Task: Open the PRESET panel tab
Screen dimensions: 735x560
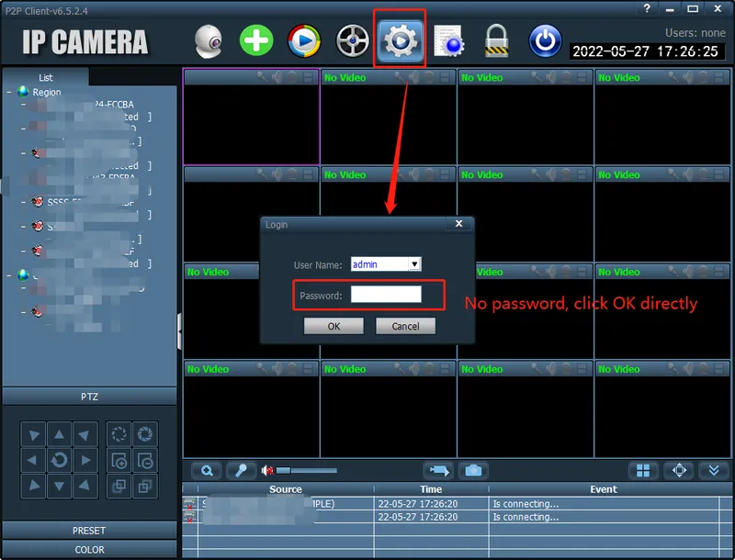Action: tap(89, 531)
